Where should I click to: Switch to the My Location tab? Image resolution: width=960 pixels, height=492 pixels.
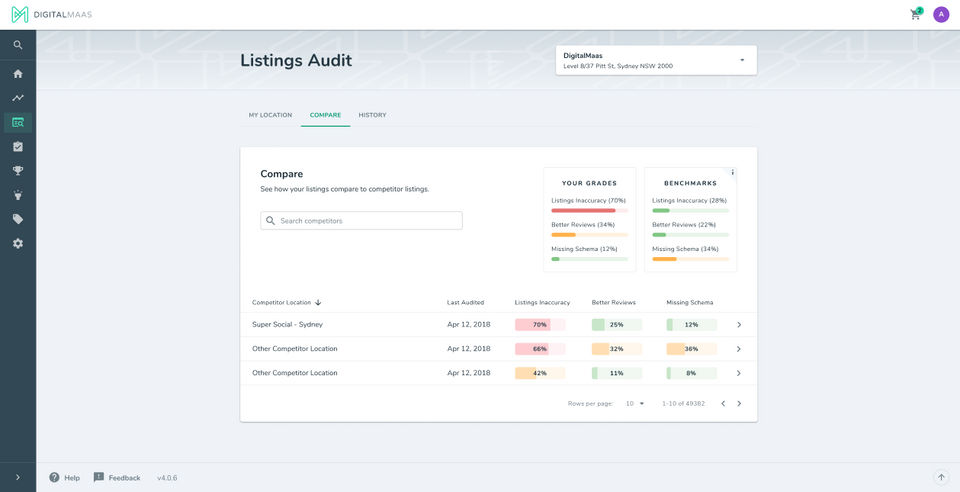(270, 115)
